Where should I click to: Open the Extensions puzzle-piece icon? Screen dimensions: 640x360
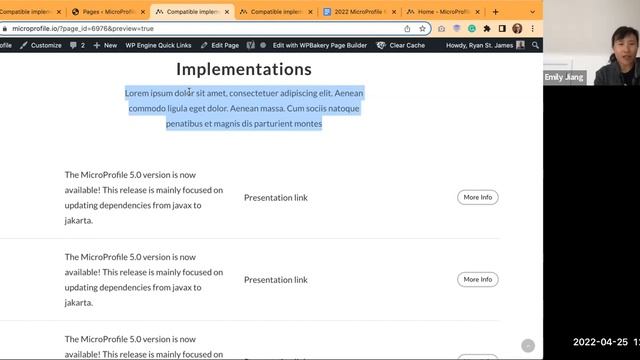point(487,29)
